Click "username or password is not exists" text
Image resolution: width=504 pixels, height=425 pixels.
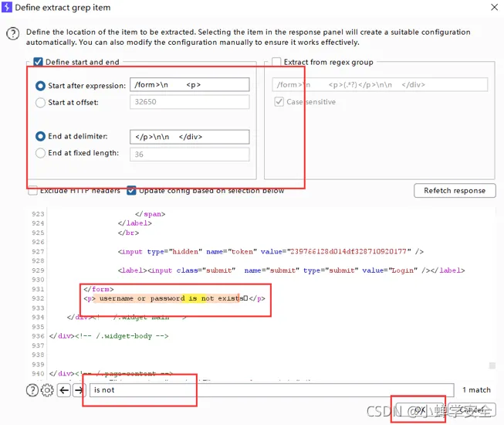(171, 298)
